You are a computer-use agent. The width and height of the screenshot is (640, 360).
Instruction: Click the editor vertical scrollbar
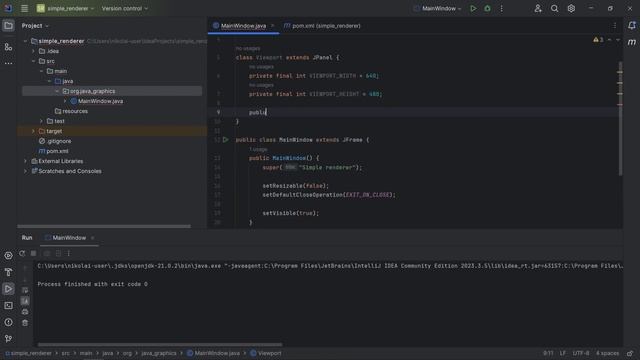[x=620, y=118]
